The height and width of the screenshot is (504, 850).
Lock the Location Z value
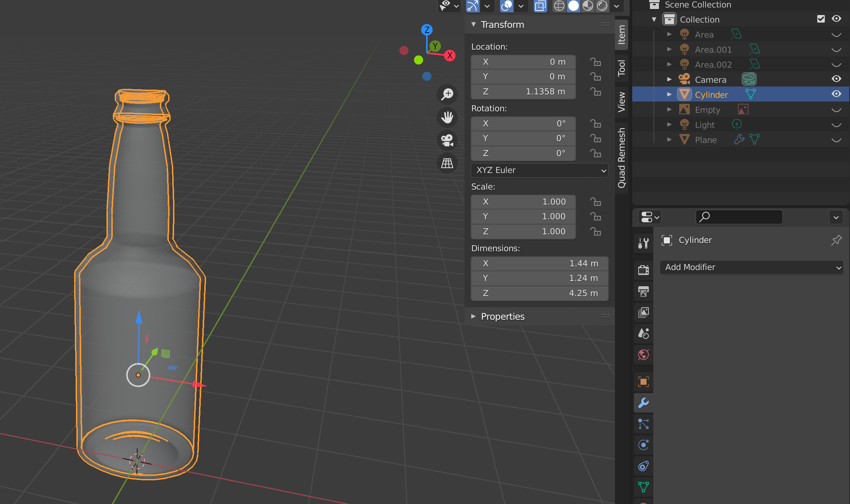click(x=595, y=91)
